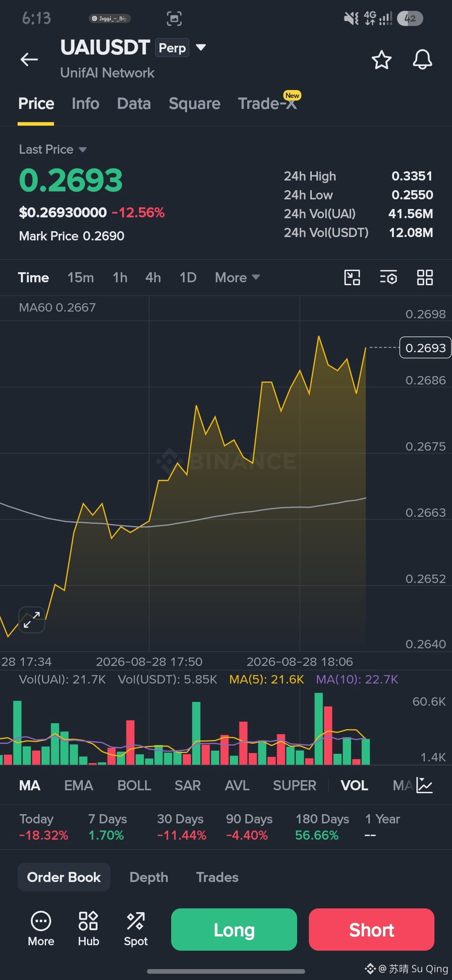Toggle the AVL indicator
The width and height of the screenshot is (452, 980).
click(x=237, y=785)
